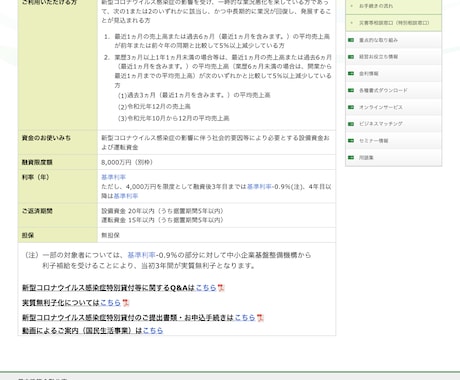The width and height of the screenshot is (460, 380).
Task: Open the お手続きの流れ sidebar item
Action: (x=394, y=6)
